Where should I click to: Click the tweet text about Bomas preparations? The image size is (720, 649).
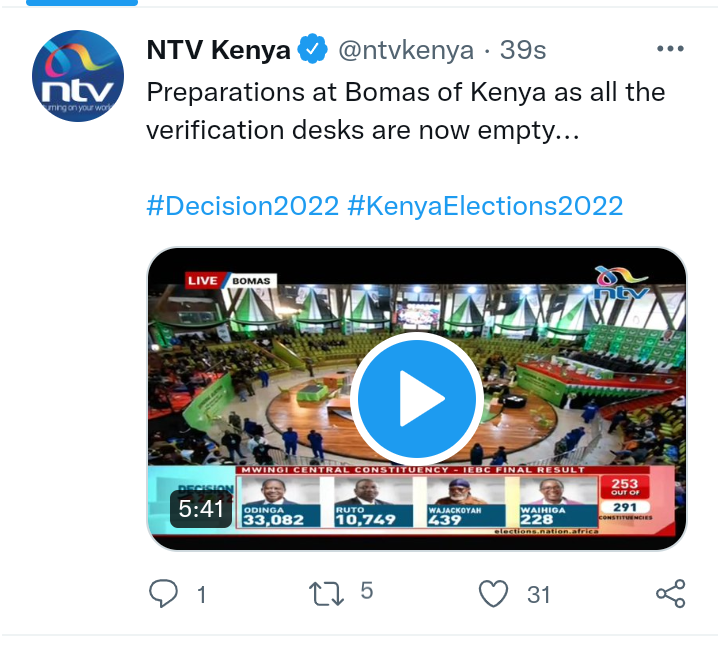406,111
